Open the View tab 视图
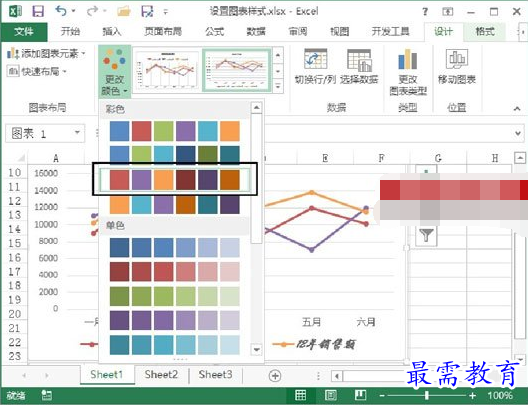Viewport: 528px width, 405px height. click(339, 32)
